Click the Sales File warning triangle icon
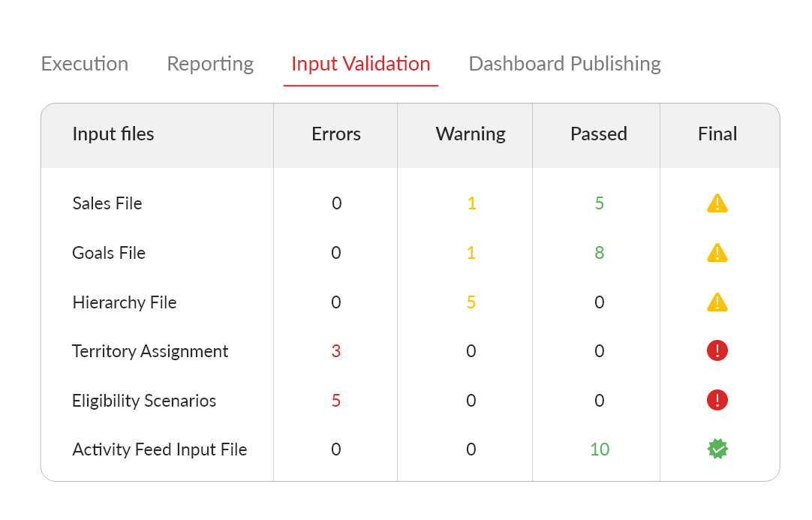Image resolution: width=812 pixels, height=520 pixels. coord(717,203)
